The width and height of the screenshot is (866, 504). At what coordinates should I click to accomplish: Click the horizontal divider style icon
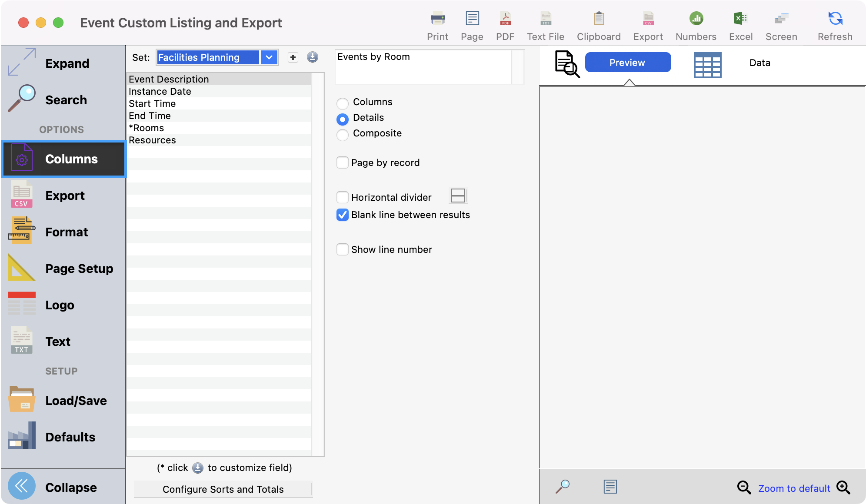coord(458,196)
